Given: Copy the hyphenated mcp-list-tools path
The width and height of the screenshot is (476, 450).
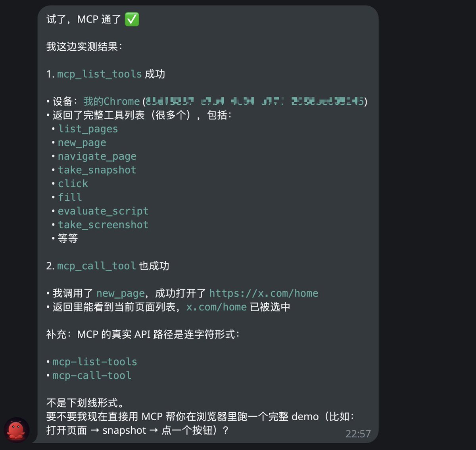Looking at the screenshot, I should point(94,362).
